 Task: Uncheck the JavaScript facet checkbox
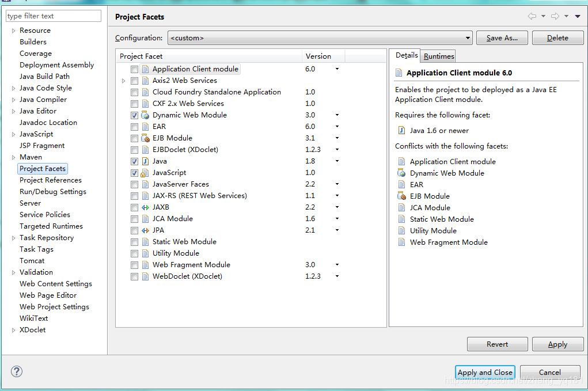(134, 173)
